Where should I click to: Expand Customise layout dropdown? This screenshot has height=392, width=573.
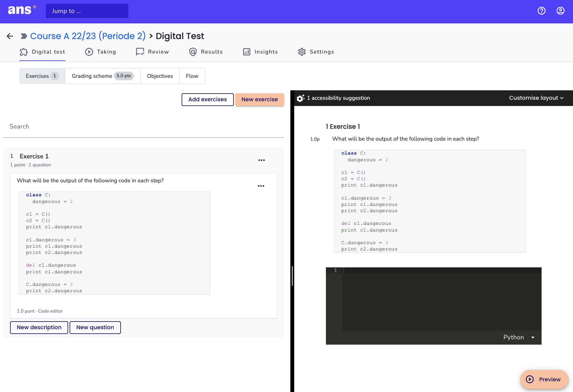pos(536,98)
